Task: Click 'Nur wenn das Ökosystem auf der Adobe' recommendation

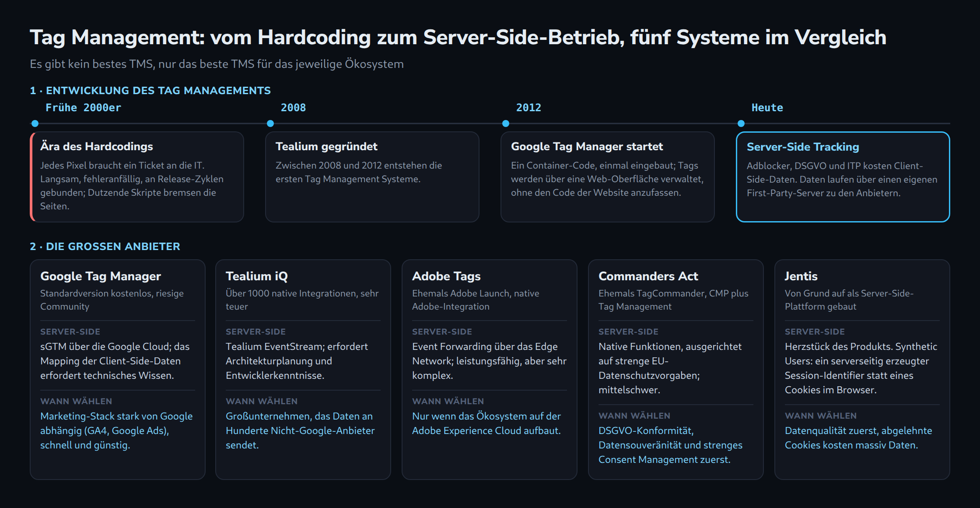Action: 486,423
